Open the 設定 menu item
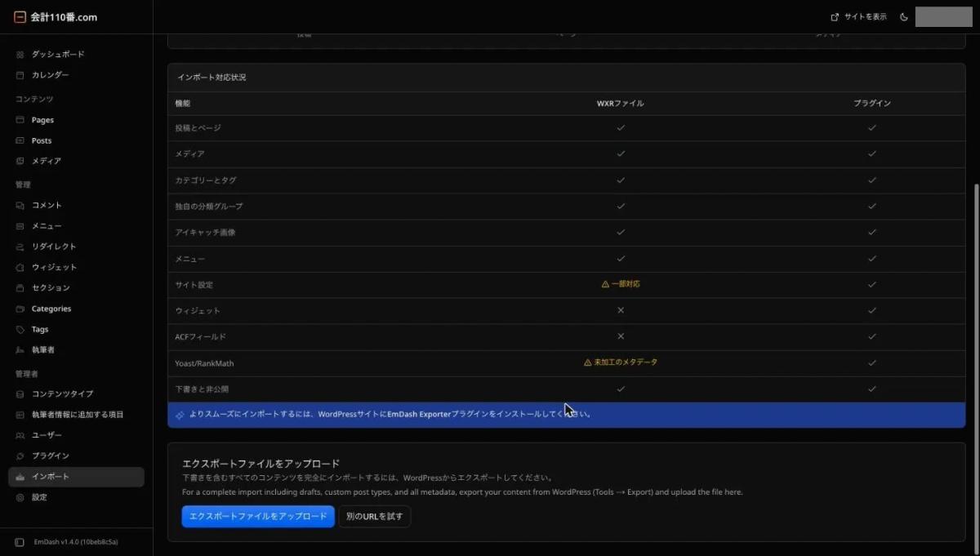Viewport: 980px width, 556px height. pos(76,497)
